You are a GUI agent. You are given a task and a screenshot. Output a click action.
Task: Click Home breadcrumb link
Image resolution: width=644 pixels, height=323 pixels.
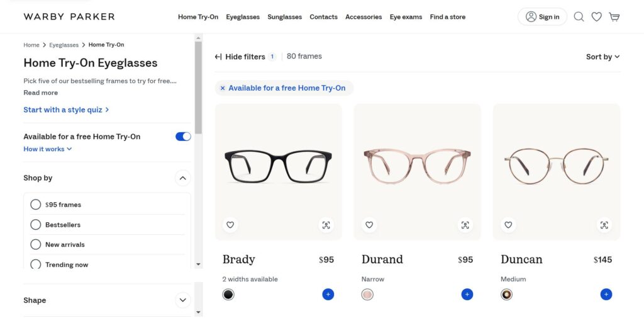(31, 45)
